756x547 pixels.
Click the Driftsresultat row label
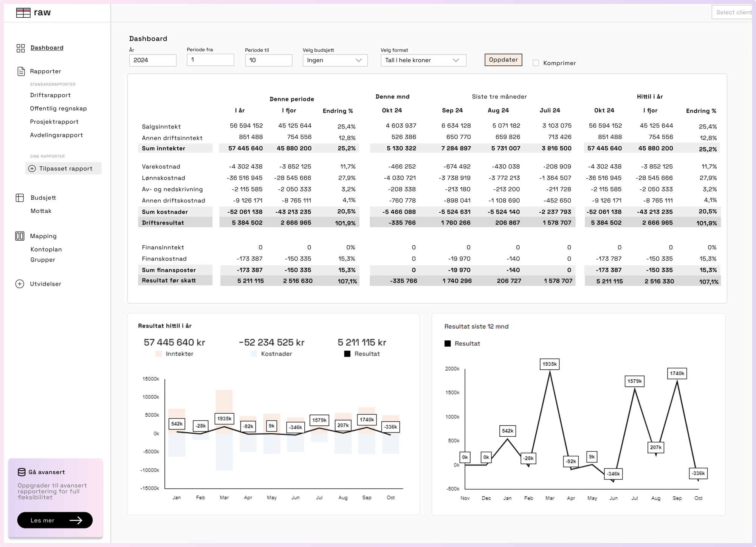[x=163, y=223]
